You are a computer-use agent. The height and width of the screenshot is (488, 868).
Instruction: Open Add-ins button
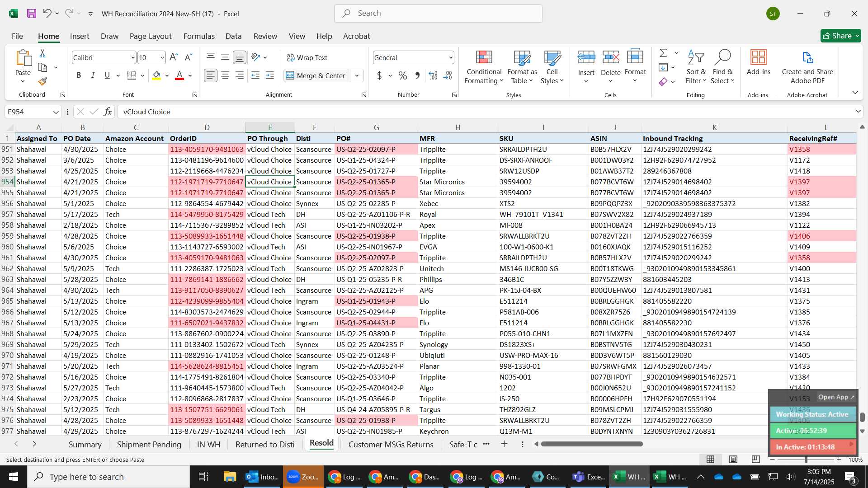(x=758, y=63)
